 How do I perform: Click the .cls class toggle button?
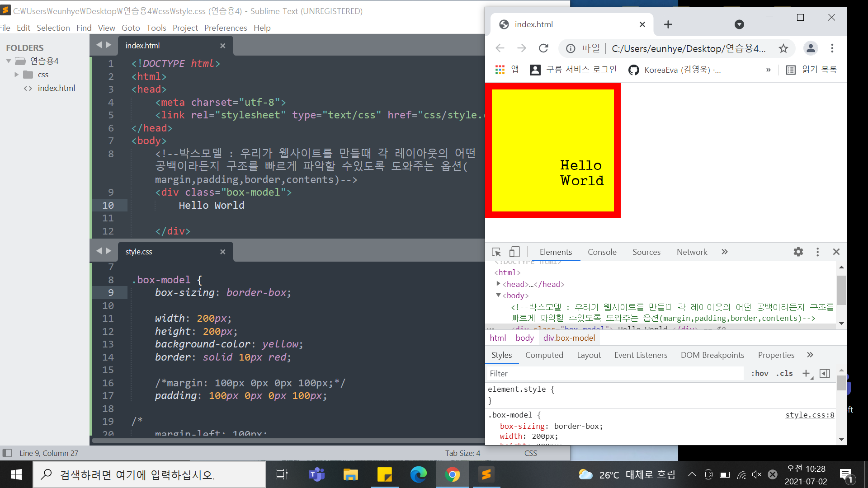[784, 373]
